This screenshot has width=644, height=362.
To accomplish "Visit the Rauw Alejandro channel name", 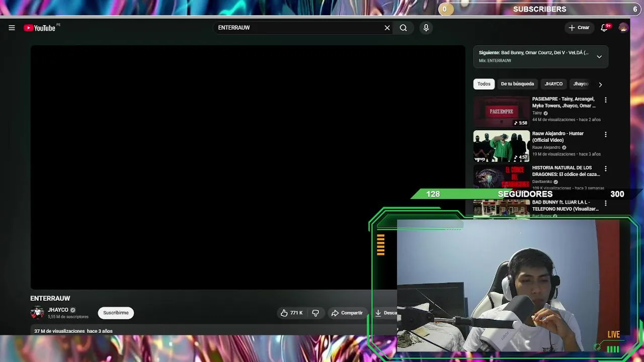I will point(546,147).
